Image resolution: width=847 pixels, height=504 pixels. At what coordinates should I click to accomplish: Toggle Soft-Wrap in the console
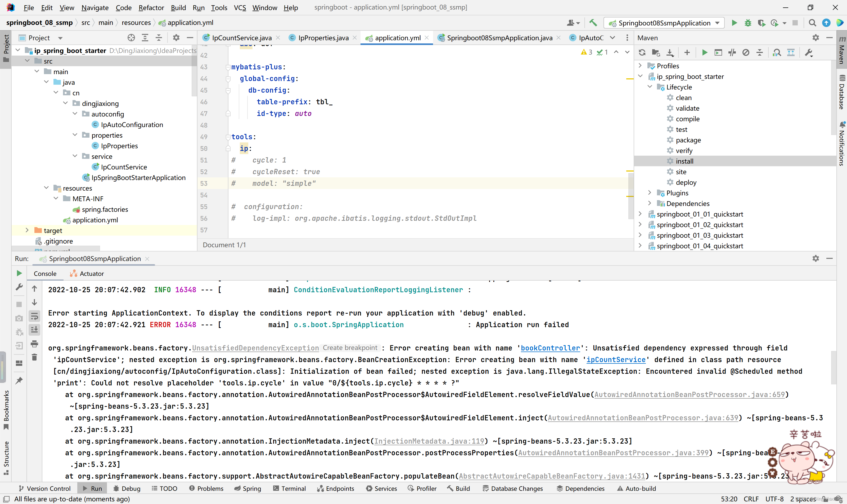coord(34,317)
